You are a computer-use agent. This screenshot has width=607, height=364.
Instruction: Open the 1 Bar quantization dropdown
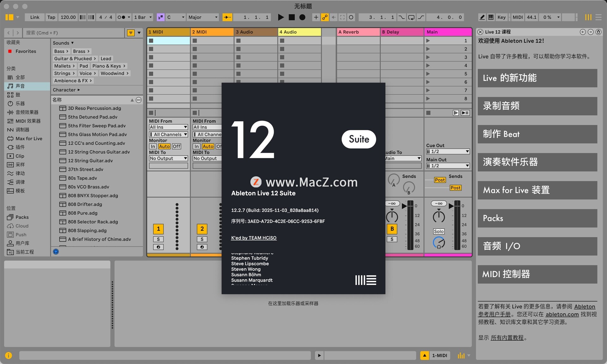click(x=143, y=17)
